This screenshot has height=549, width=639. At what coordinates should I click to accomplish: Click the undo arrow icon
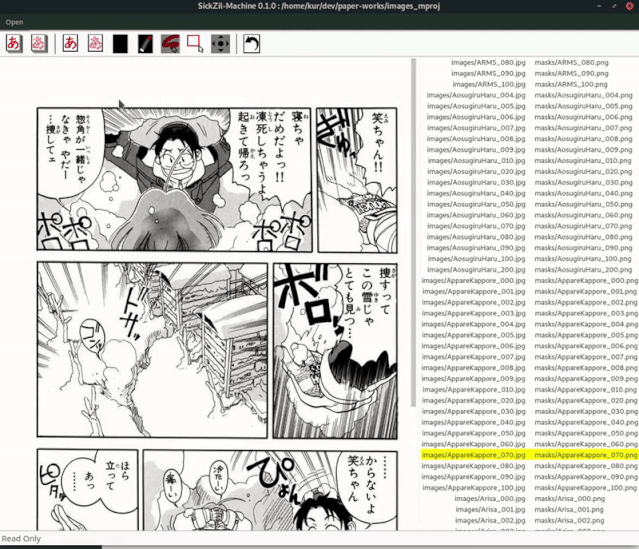pos(251,44)
